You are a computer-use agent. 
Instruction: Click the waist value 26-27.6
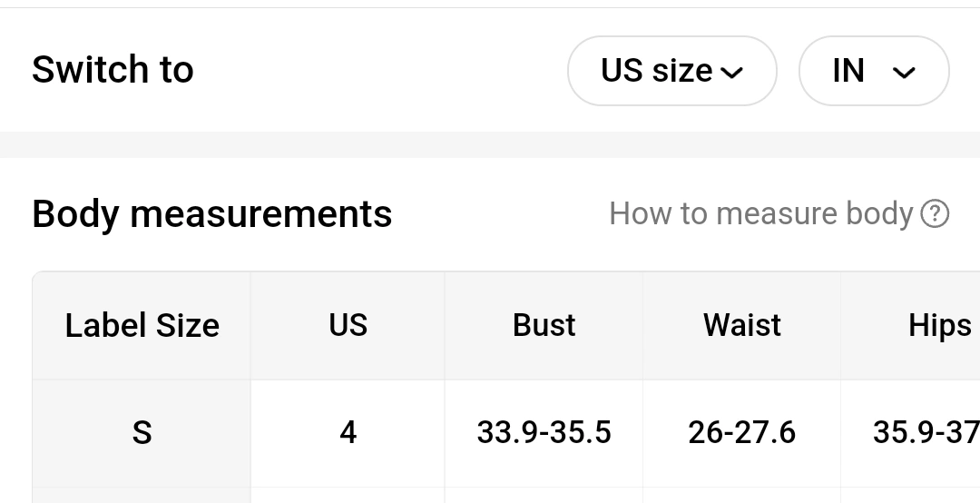(x=741, y=433)
